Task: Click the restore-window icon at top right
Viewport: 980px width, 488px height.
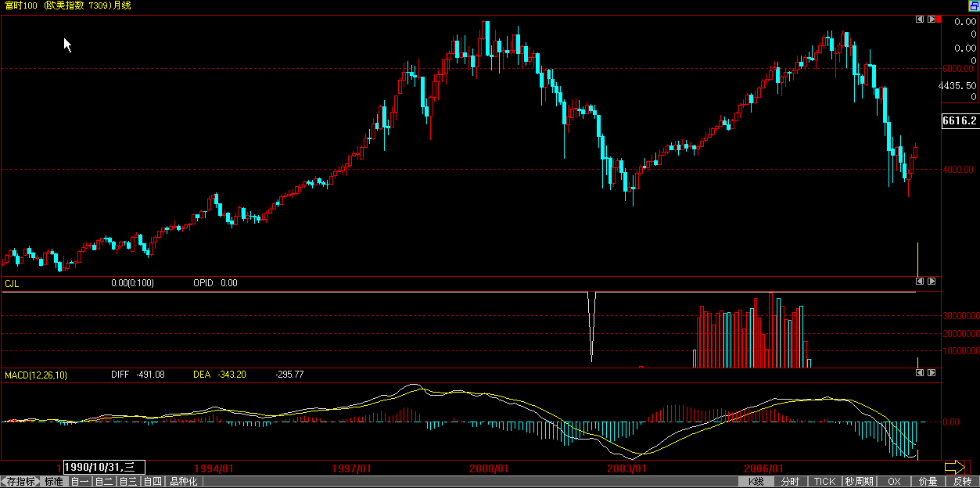Action: (x=974, y=5)
